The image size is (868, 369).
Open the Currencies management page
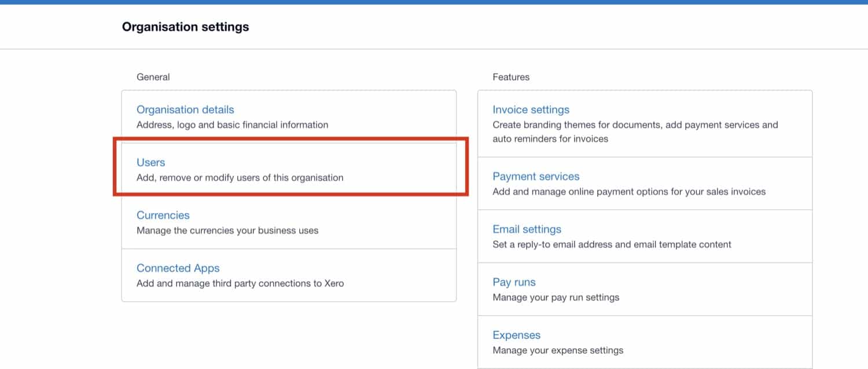click(163, 215)
